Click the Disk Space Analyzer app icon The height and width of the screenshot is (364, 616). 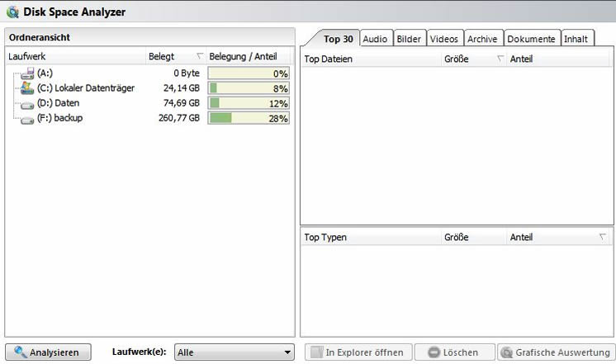pos(12,12)
